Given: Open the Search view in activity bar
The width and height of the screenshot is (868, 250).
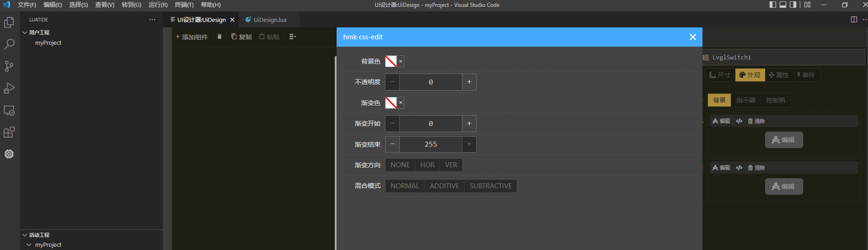Looking at the screenshot, I should pos(9,44).
